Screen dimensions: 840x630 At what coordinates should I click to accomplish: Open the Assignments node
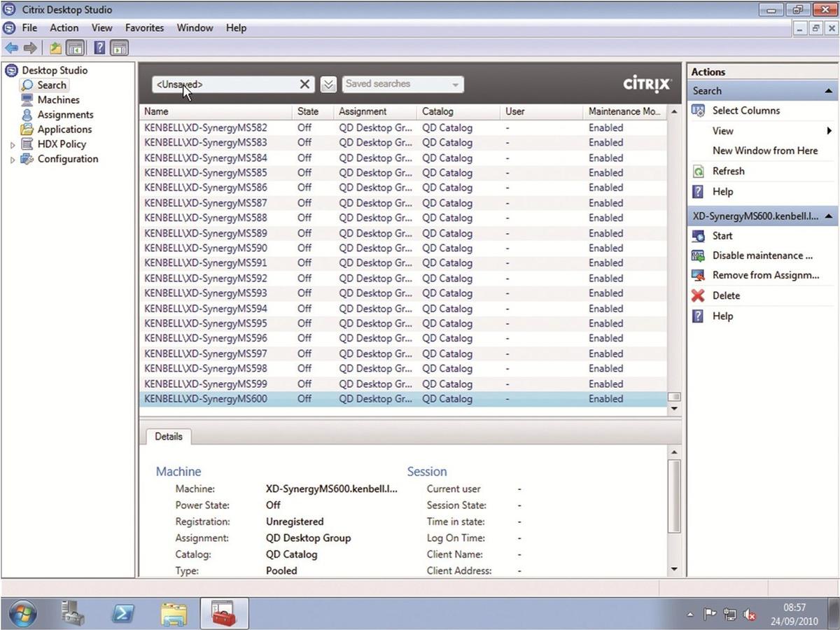[65, 115]
